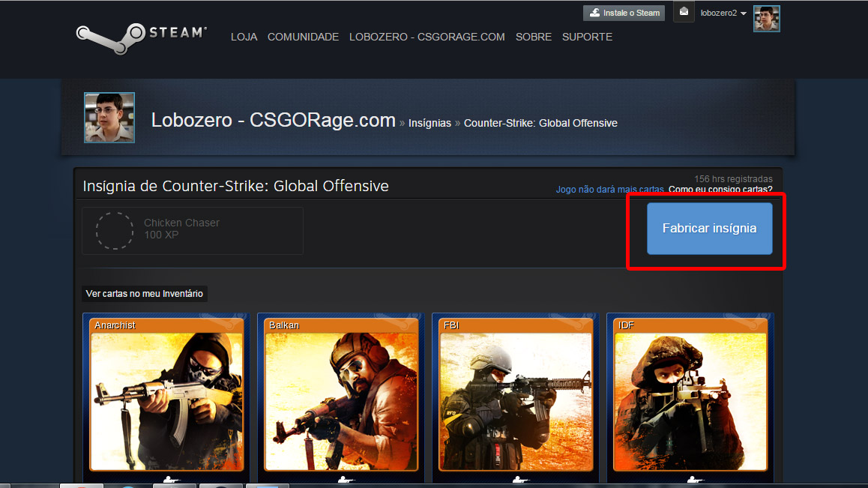
Task: Select the SOBRE menu item
Action: click(x=533, y=36)
